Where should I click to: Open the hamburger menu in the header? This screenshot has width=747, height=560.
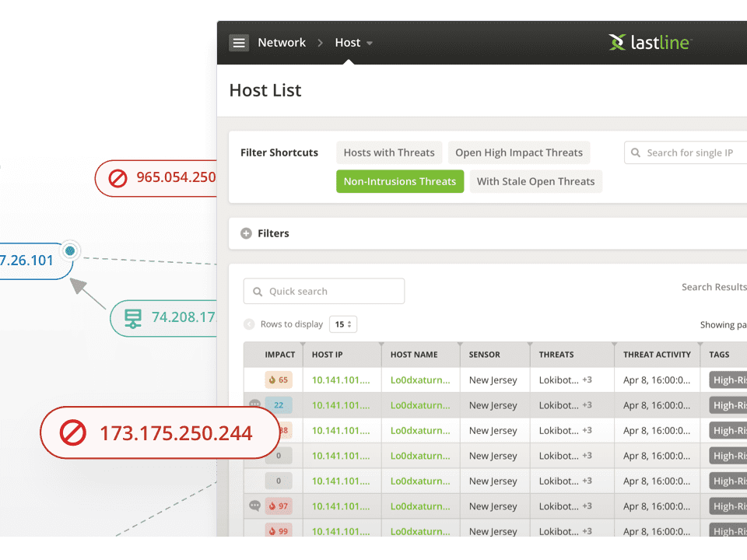pyautogui.click(x=239, y=43)
